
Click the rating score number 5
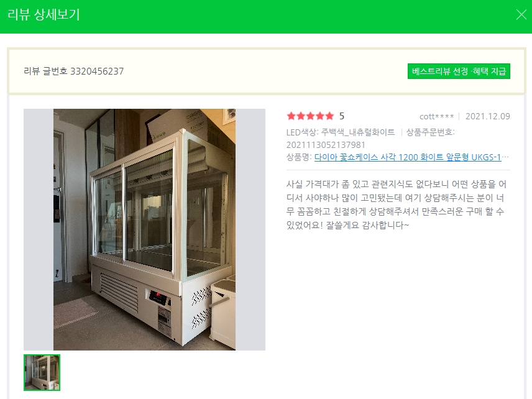click(x=342, y=116)
